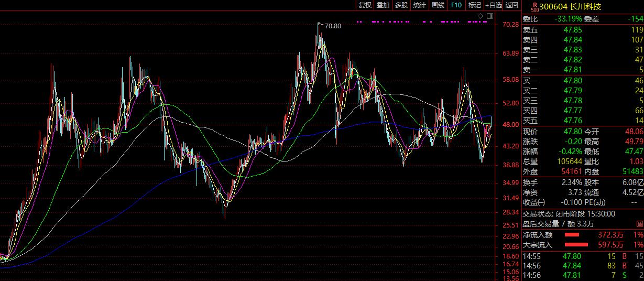Click the 597.5万 block inflow value

(610, 245)
